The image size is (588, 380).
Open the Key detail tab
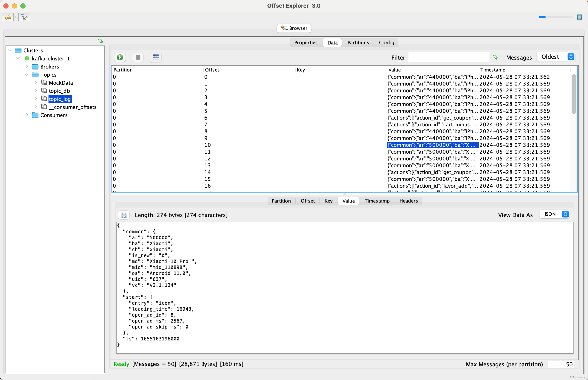pyautogui.click(x=328, y=201)
